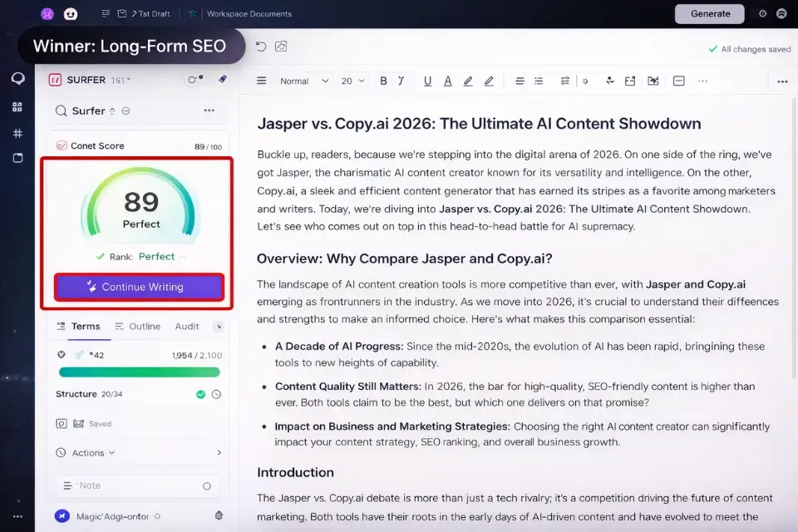This screenshot has width=798, height=532.
Task: Open the text color tool
Action: [x=447, y=81]
